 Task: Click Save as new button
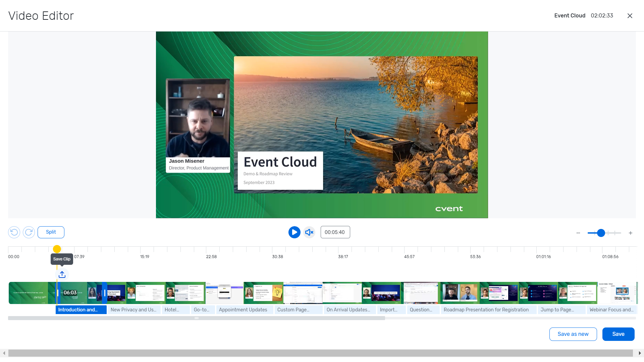click(573, 334)
